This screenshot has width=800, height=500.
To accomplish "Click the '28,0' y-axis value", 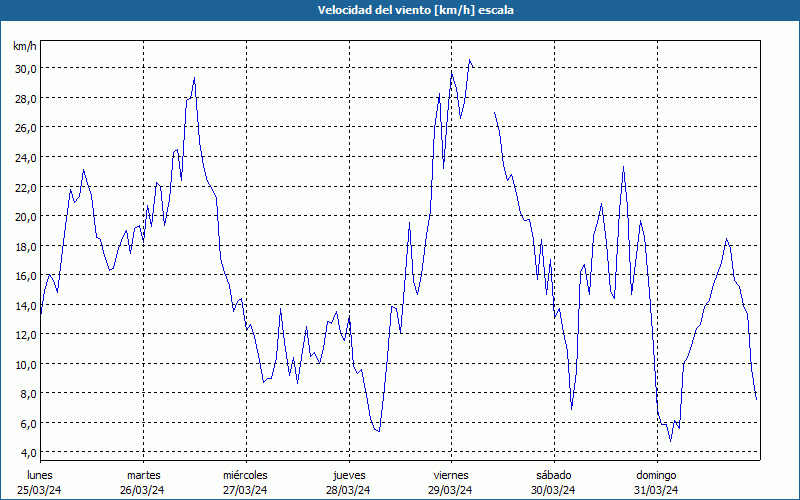I will [x=25, y=98].
